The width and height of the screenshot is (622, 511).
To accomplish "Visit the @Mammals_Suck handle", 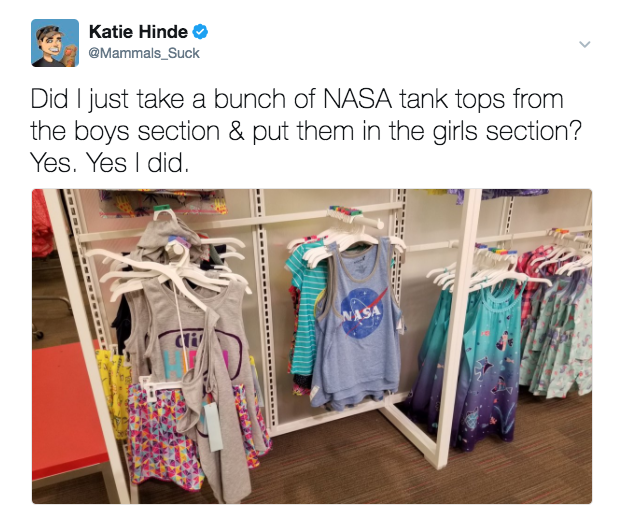I will coord(144,53).
